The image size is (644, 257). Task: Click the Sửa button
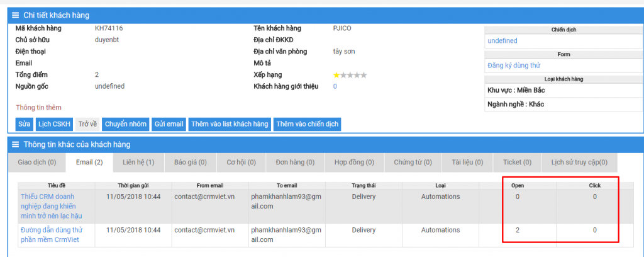pos(25,124)
